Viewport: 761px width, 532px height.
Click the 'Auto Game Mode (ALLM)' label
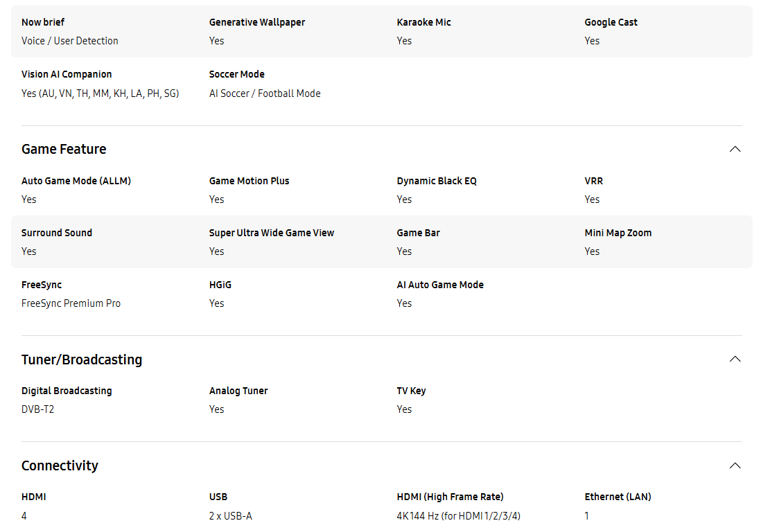click(x=76, y=181)
